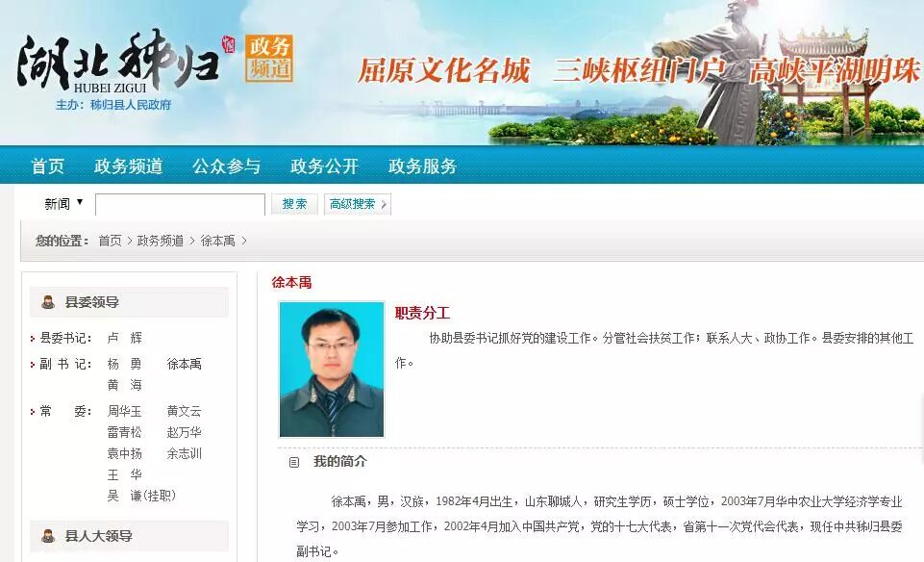The image size is (924, 562).
Task: Click 徐本禹's portrait photo
Action: tap(332, 370)
